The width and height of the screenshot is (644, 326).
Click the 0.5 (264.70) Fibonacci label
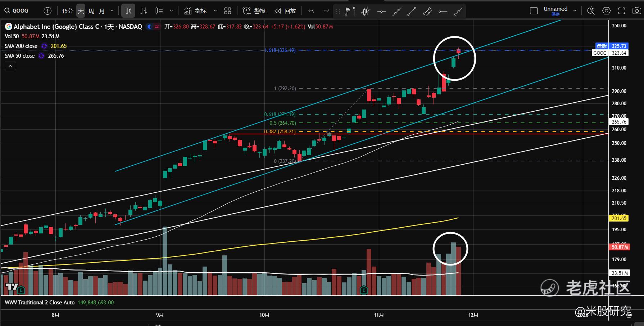pyautogui.click(x=283, y=123)
